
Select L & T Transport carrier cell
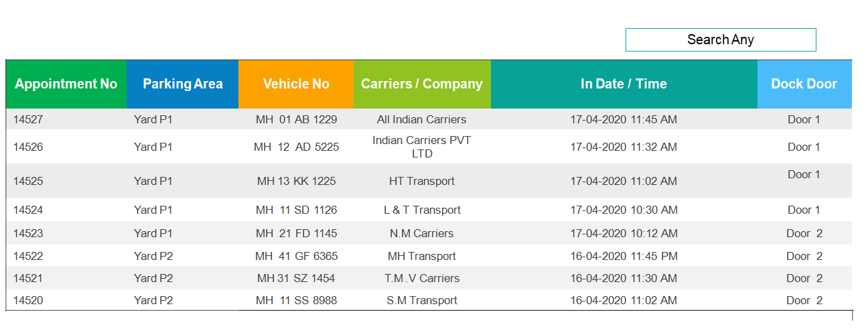[422, 210]
